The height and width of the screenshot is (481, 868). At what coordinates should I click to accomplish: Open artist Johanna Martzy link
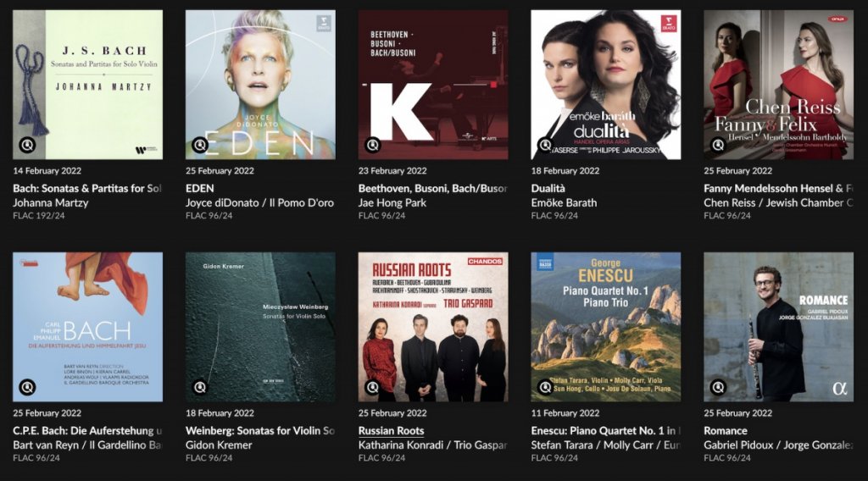tap(50, 203)
